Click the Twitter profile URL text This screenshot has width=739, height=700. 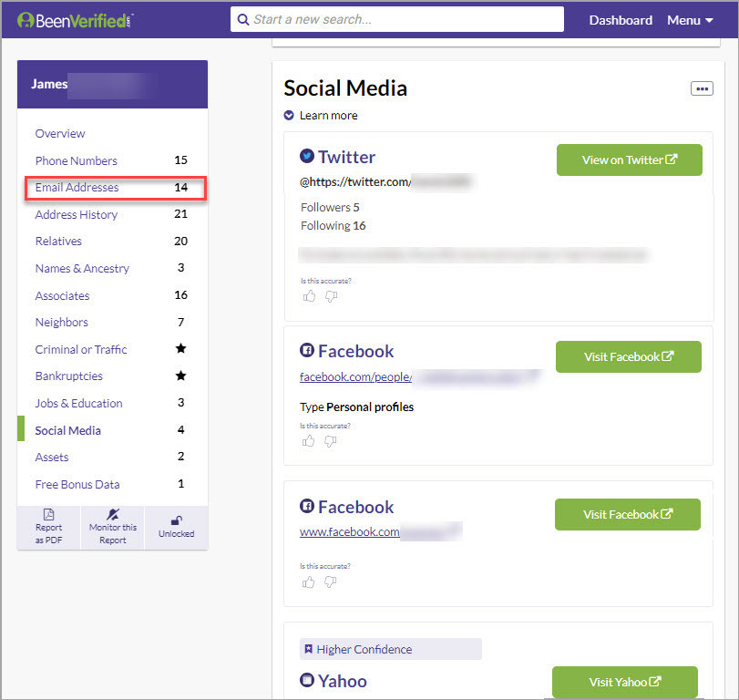(x=355, y=182)
